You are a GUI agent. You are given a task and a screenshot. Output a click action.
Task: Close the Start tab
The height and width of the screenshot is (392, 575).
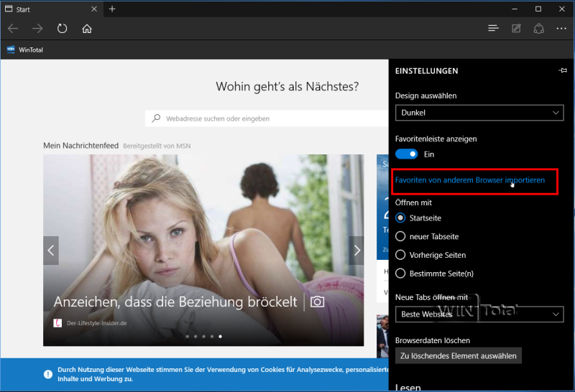[x=94, y=9]
